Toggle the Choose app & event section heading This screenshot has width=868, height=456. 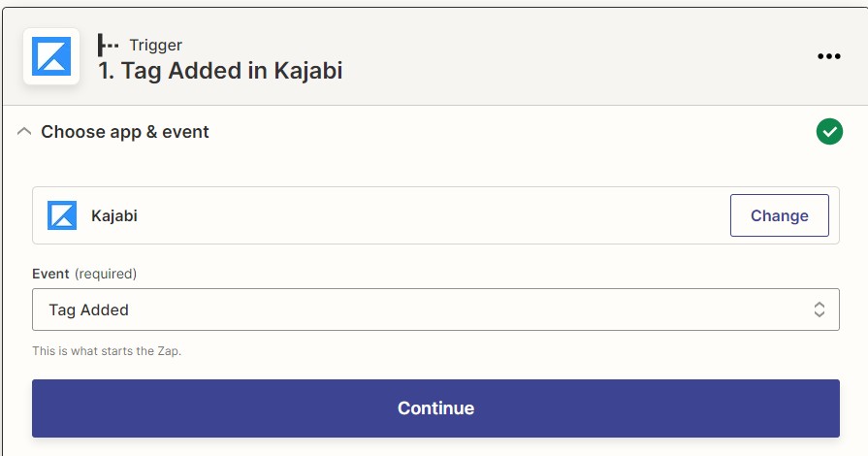[125, 132]
